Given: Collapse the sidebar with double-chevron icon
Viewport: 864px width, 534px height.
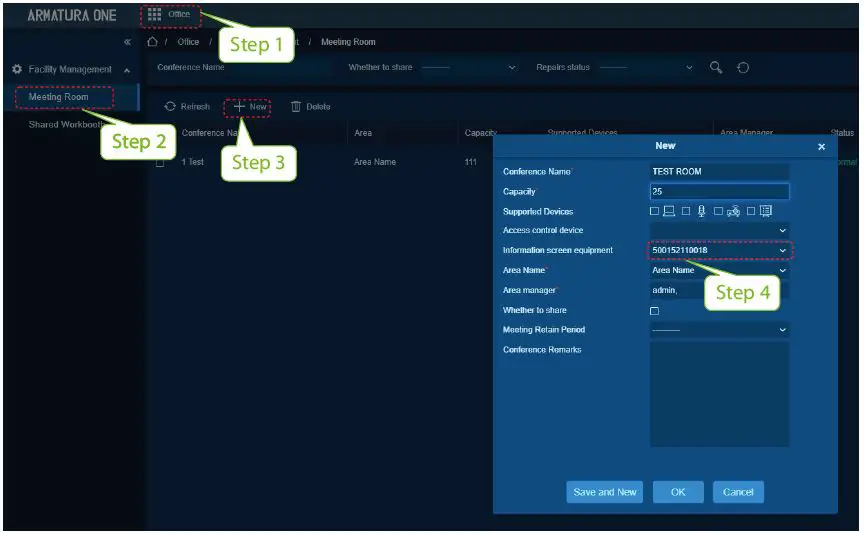Looking at the screenshot, I should [127, 42].
